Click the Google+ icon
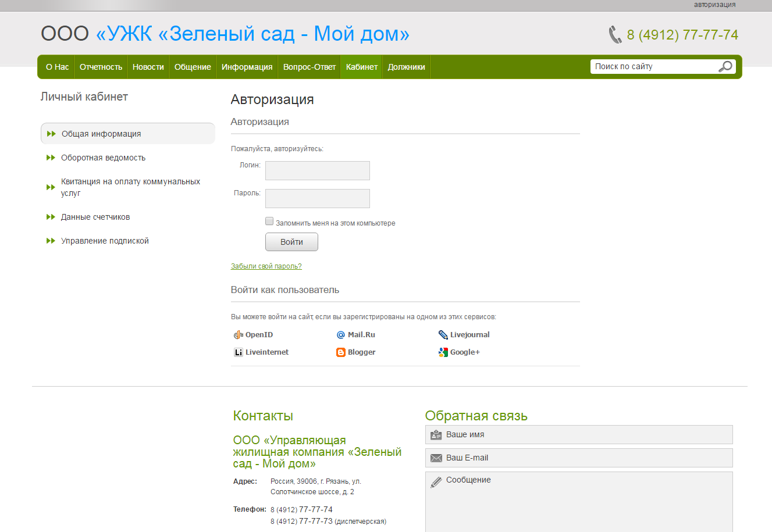This screenshot has height=532, width=772. pos(443,352)
